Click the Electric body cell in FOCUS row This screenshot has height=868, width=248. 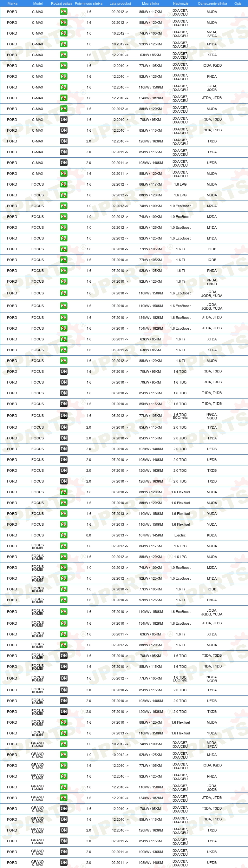point(180,535)
